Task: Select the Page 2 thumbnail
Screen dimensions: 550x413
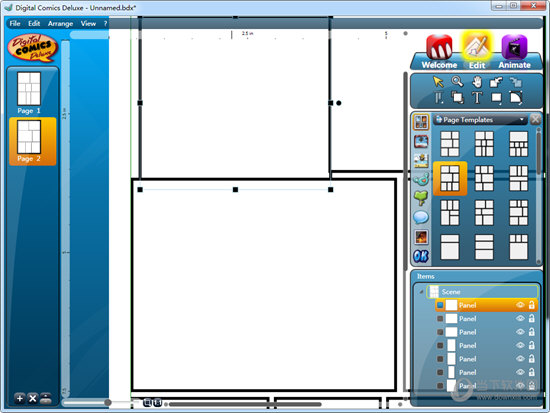Action: 32,141
